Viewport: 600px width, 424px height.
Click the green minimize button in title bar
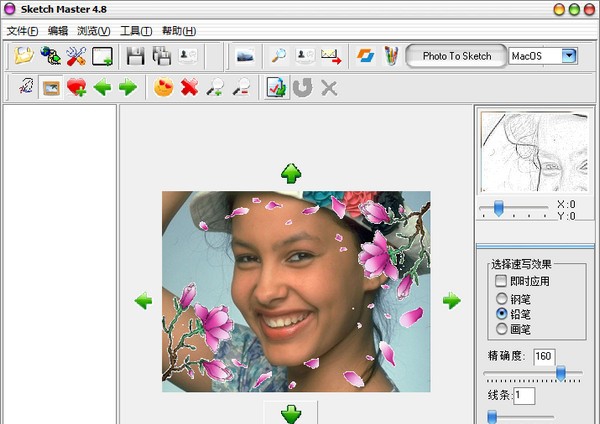[x=574, y=9]
